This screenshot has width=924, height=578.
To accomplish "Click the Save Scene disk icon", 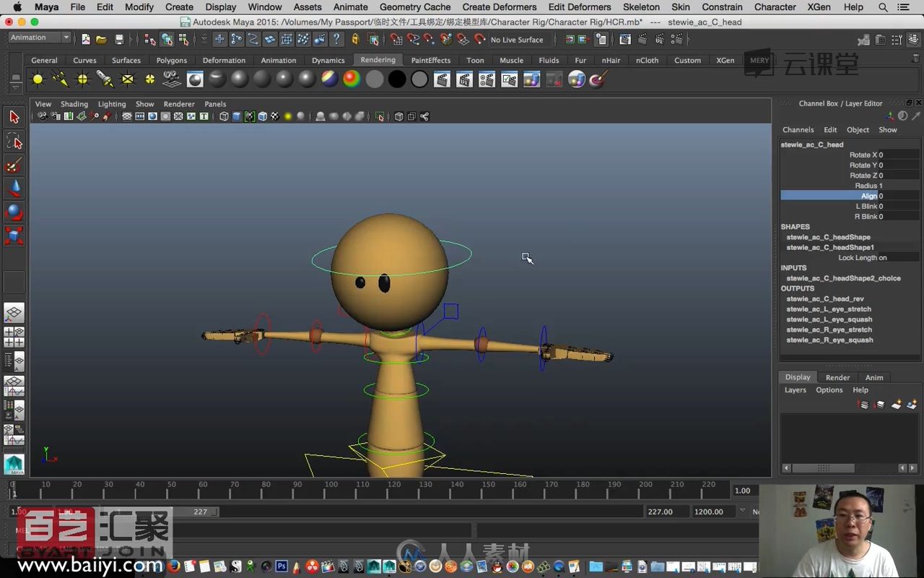I will click(119, 40).
